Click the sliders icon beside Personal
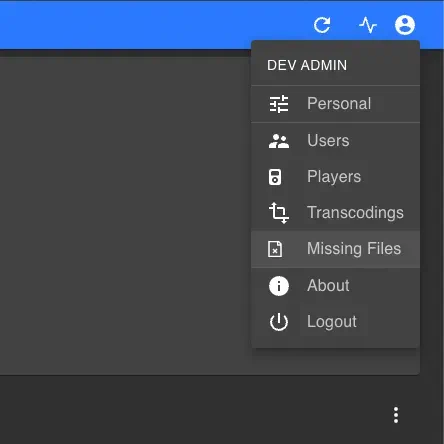This screenshot has height=444, width=444. pos(279,104)
